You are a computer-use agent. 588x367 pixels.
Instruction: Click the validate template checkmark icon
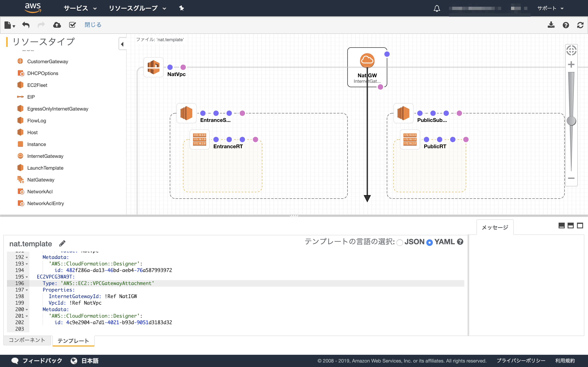[x=72, y=25]
